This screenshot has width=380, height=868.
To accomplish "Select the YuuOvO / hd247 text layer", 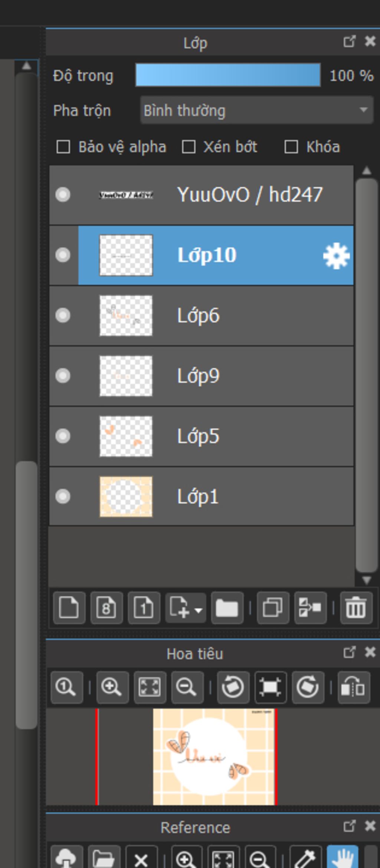I will (x=223, y=195).
